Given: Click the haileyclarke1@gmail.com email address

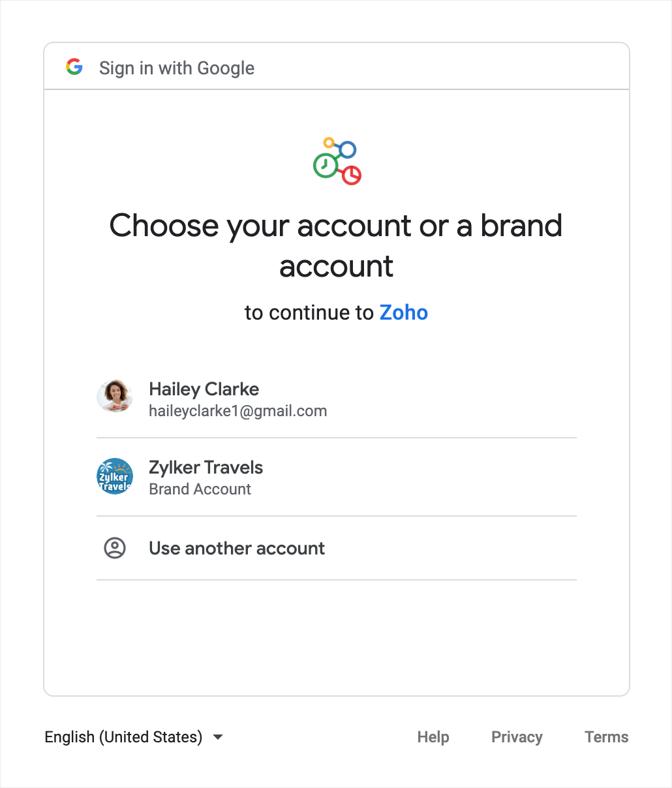Looking at the screenshot, I should coord(238,411).
